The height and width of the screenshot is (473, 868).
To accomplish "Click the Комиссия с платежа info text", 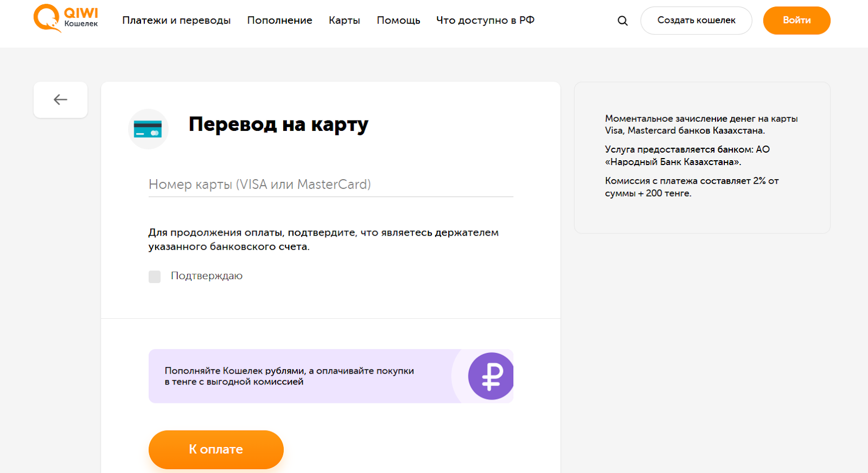I will [x=692, y=187].
